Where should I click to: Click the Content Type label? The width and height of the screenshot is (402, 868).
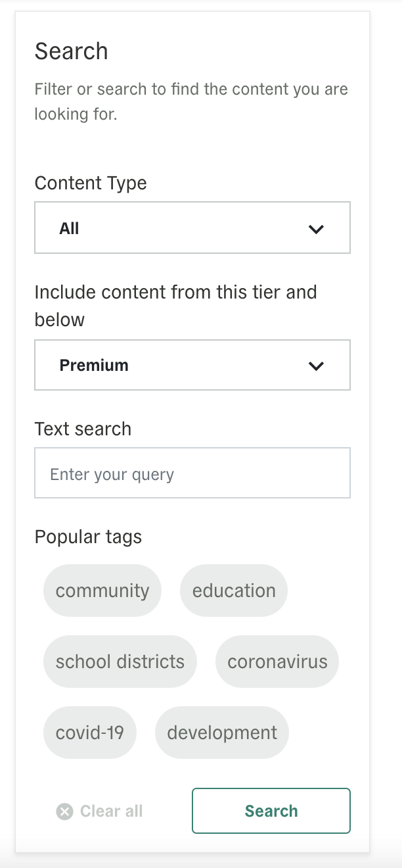91,183
